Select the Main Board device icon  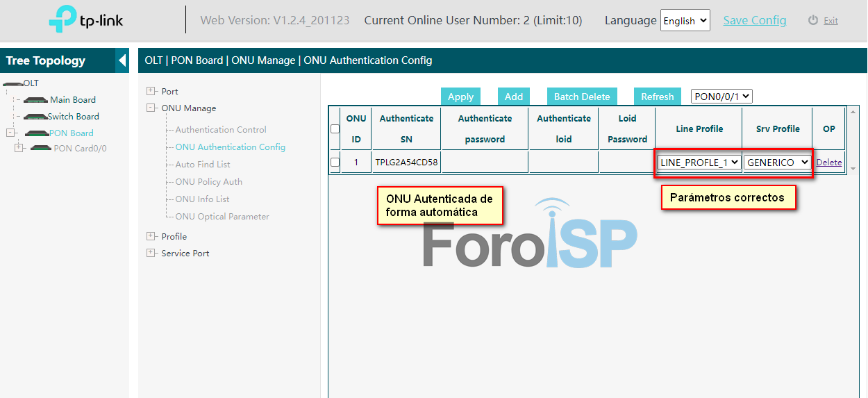click(35, 100)
